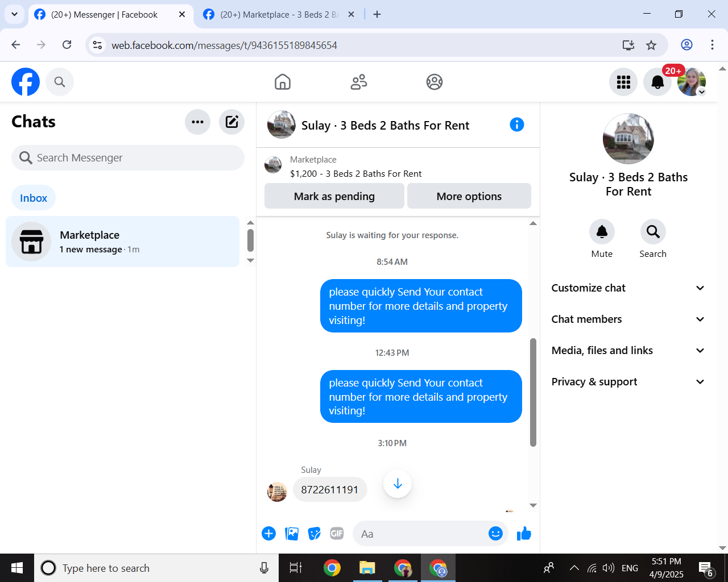Open the Windows notification center icon
Image resolution: width=728 pixels, height=582 pixels.
pos(706,568)
